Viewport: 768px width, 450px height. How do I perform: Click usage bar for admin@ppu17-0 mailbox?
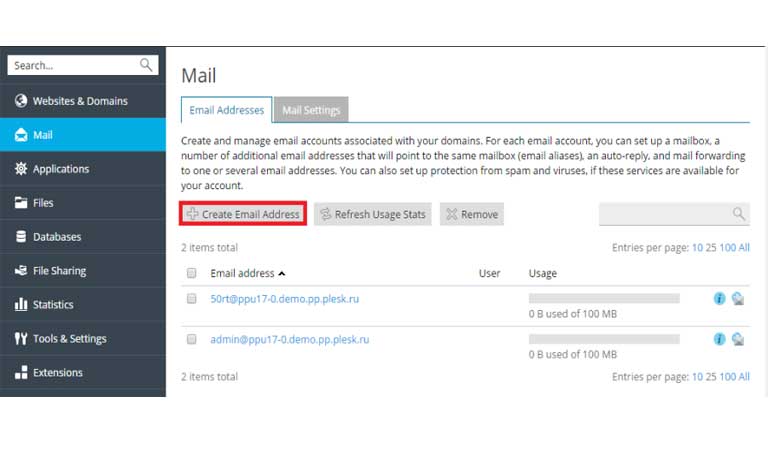pos(604,339)
